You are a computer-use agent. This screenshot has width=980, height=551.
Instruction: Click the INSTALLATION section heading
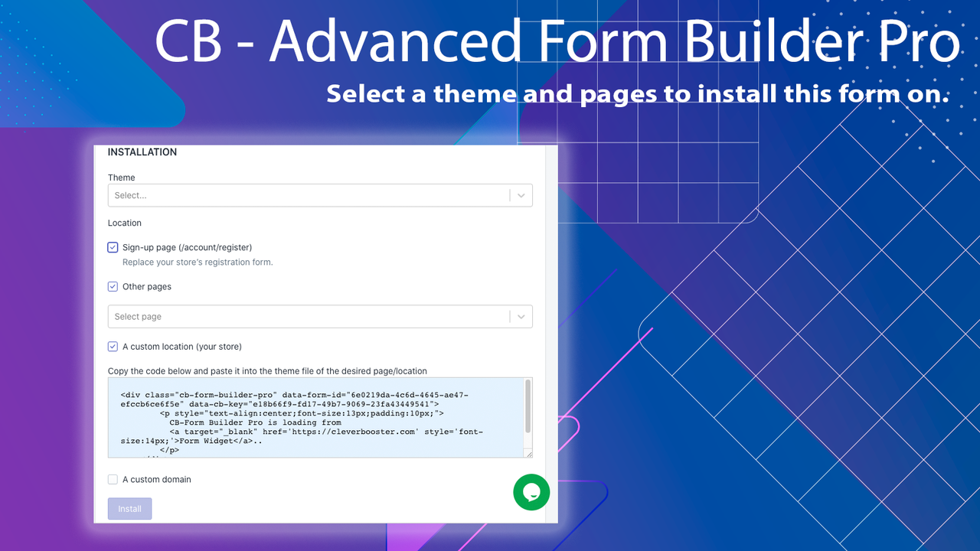click(142, 152)
